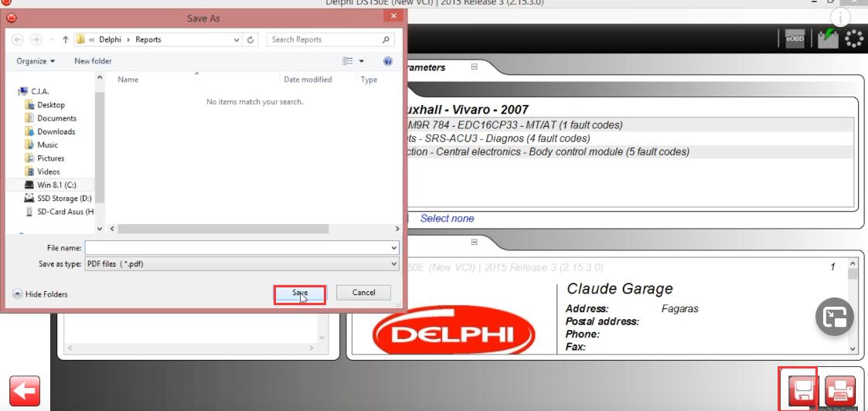
Task: Click navigation tree scroll up arrow
Action: click(x=100, y=77)
